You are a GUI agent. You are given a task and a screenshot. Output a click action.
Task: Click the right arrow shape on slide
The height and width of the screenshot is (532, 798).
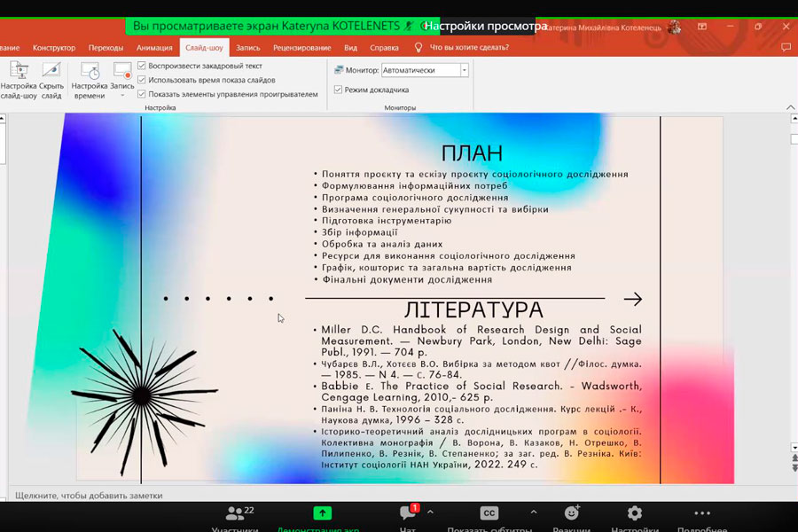632,299
